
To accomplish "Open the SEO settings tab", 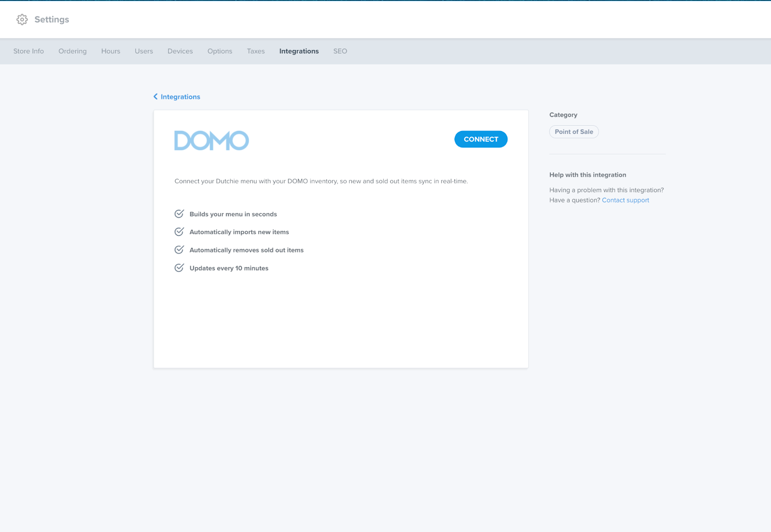I will point(340,51).
